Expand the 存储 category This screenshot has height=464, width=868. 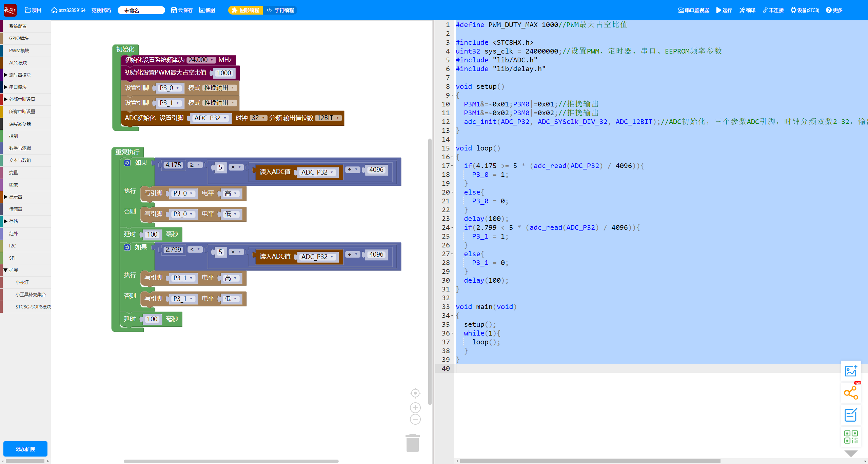coord(5,221)
